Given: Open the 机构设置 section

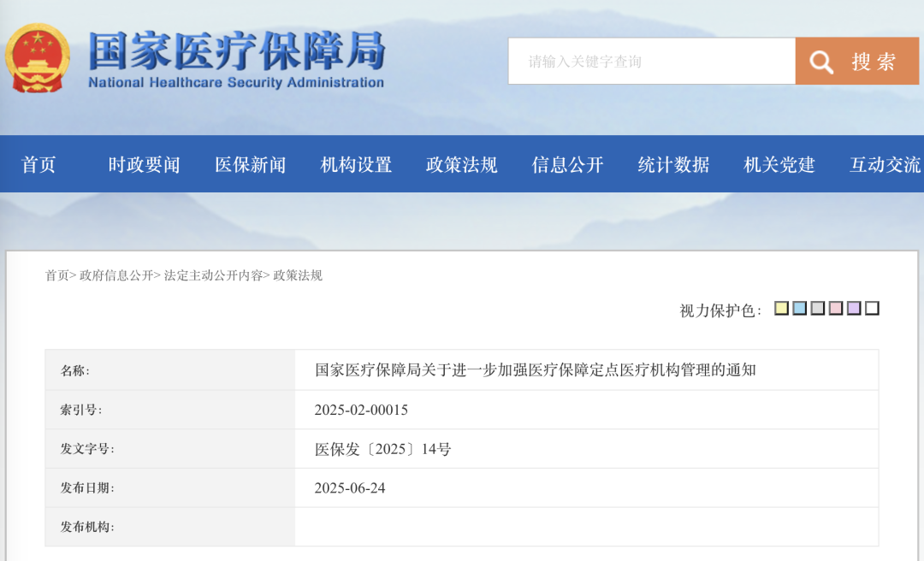Looking at the screenshot, I should pos(355,164).
